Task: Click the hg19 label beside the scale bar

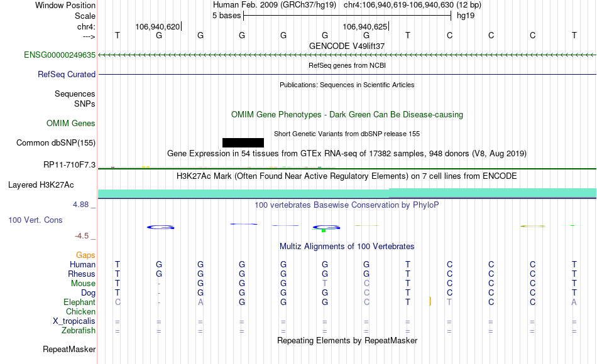Action: pyautogui.click(x=466, y=16)
